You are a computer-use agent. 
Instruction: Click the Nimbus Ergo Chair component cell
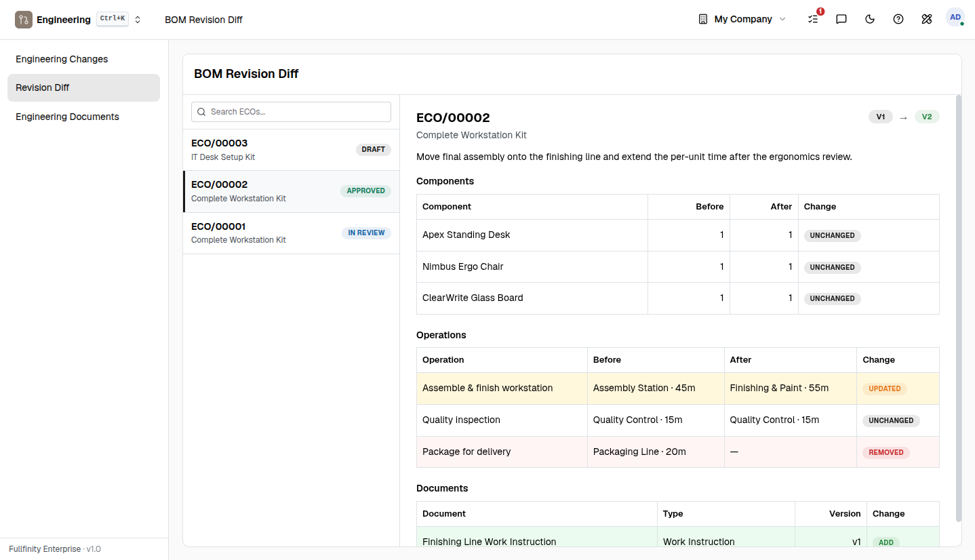point(532,266)
